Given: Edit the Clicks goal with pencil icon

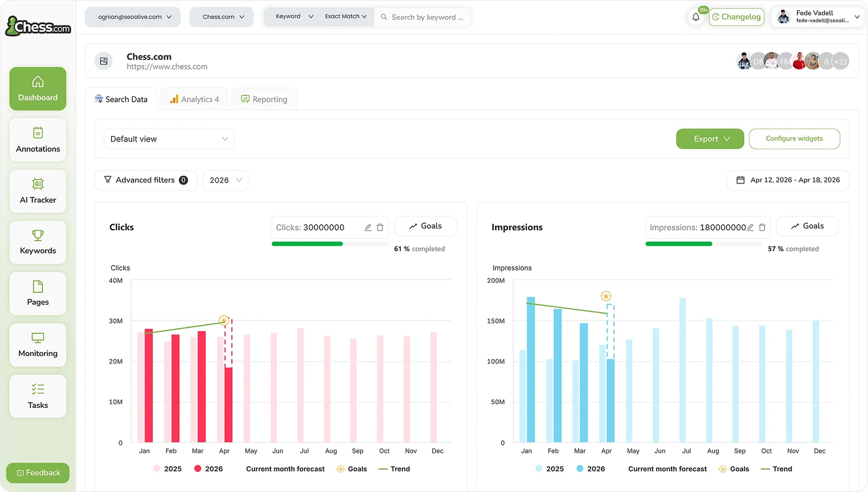Looking at the screenshot, I should point(368,228).
